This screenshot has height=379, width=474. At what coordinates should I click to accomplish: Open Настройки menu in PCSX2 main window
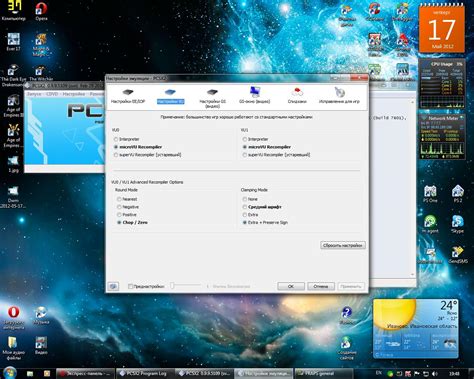74,94
